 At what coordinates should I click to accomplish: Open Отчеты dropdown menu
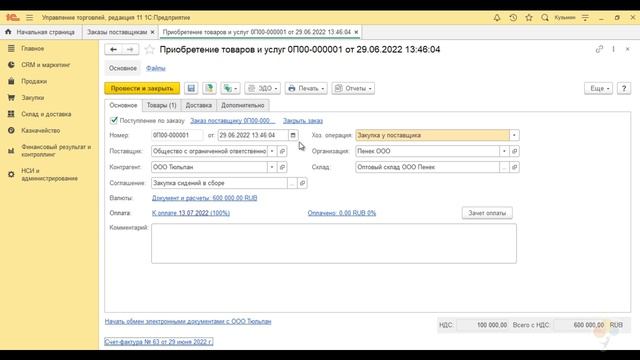pos(353,89)
